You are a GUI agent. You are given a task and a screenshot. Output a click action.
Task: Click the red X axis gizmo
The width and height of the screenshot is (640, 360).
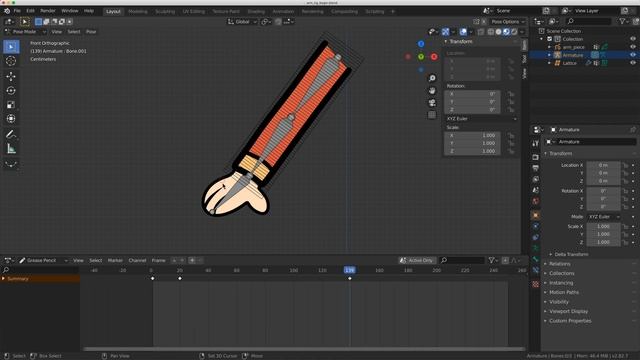point(434,57)
